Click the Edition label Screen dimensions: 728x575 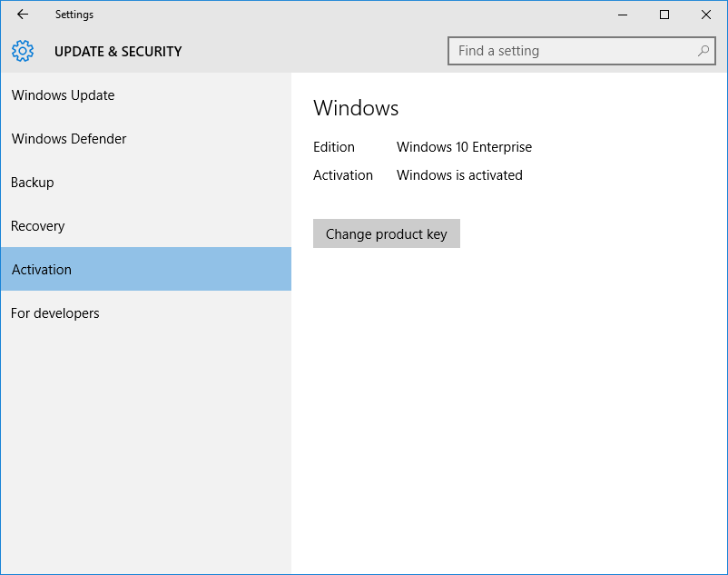pyautogui.click(x=334, y=147)
